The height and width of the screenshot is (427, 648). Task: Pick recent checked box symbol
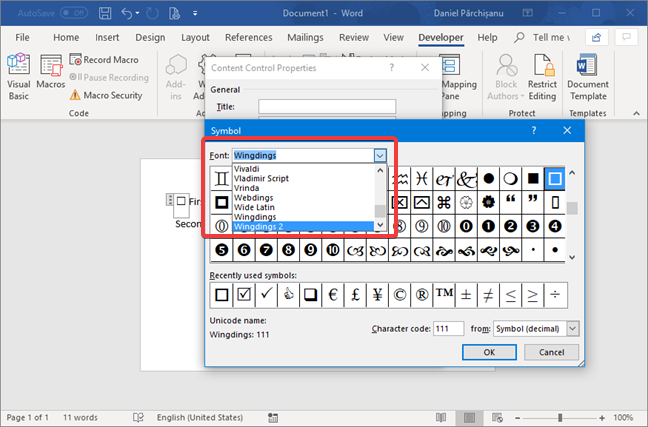pos(244,295)
